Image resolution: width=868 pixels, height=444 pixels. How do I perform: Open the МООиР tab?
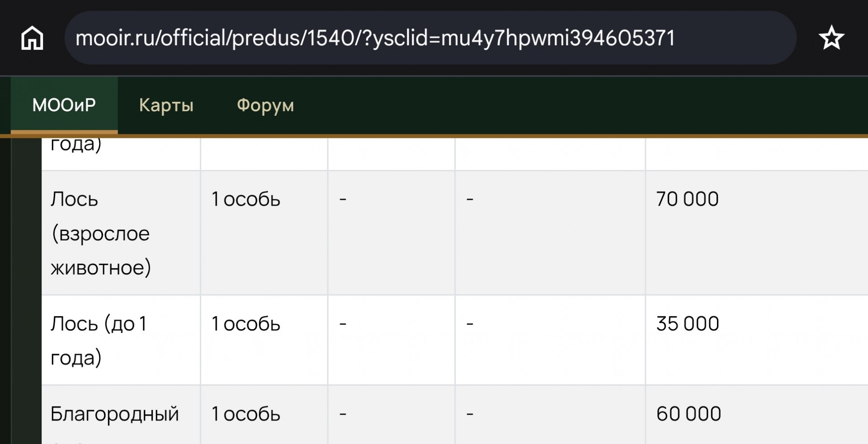pos(64,105)
